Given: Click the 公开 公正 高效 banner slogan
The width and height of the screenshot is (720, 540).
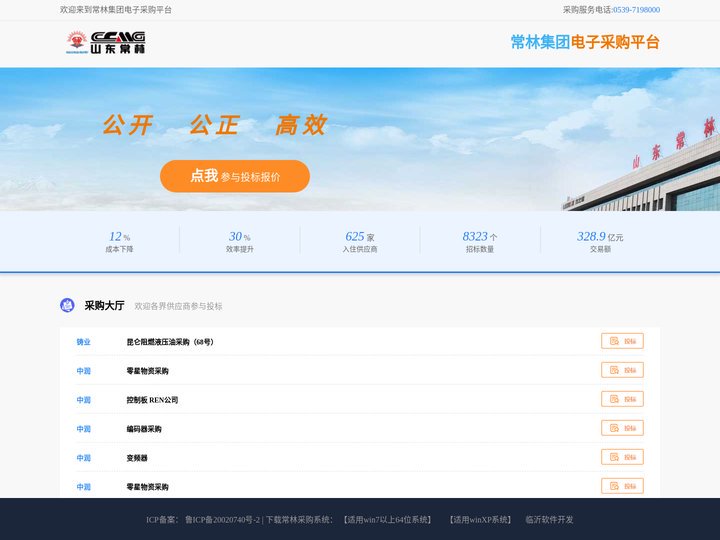Looking at the screenshot, I should [x=215, y=124].
